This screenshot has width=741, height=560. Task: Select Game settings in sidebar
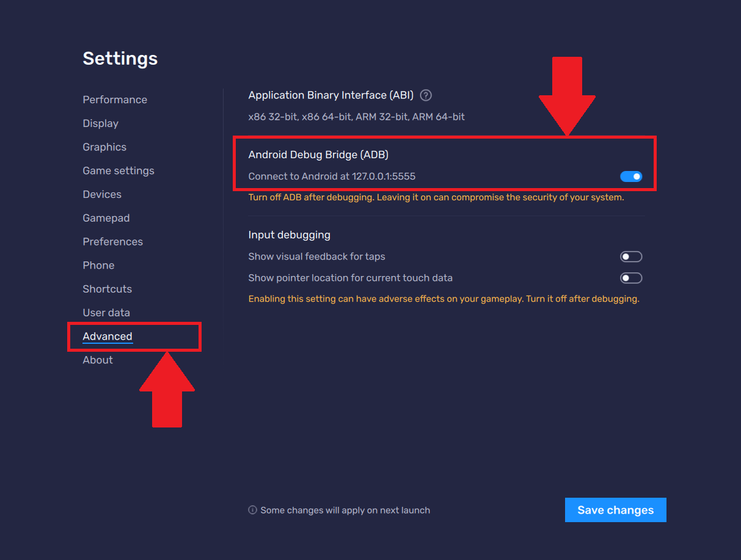tap(119, 171)
